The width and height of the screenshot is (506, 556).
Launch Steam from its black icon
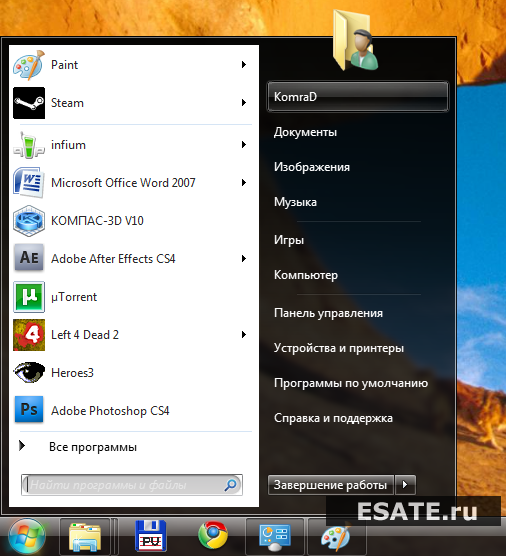tap(29, 103)
